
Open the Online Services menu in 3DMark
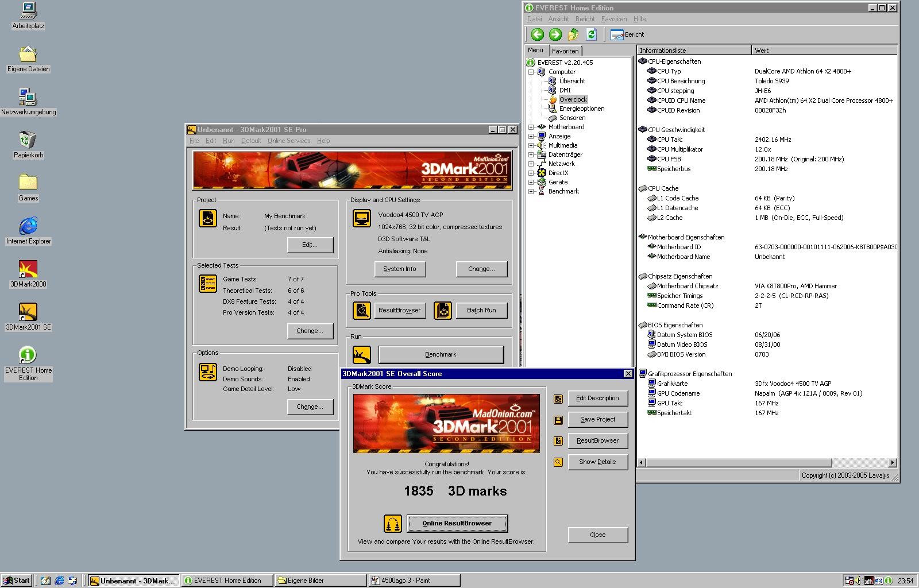point(289,141)
